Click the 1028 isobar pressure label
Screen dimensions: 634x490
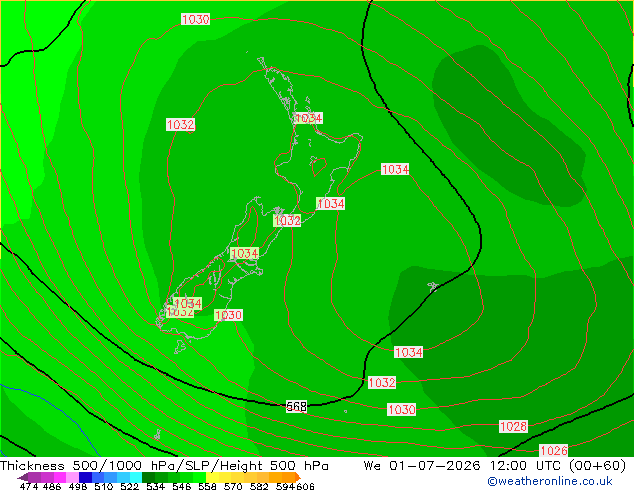514,426
